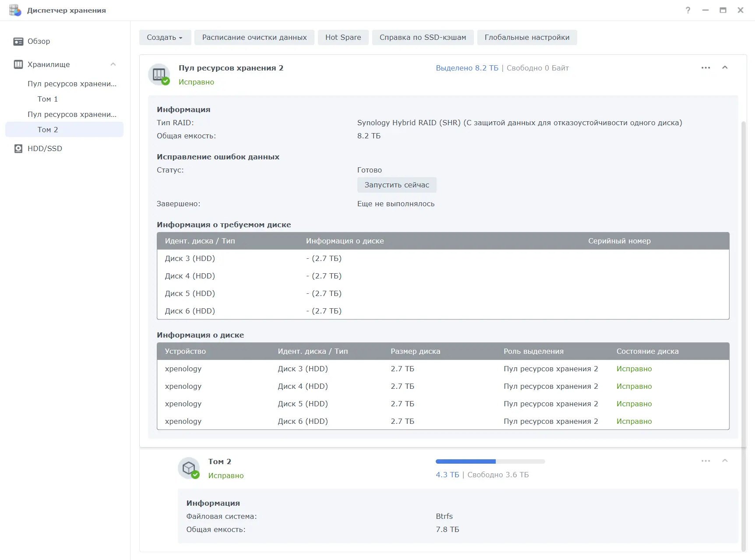
Task: Open Глобальные настройки
Action: (x=527, y=37)
